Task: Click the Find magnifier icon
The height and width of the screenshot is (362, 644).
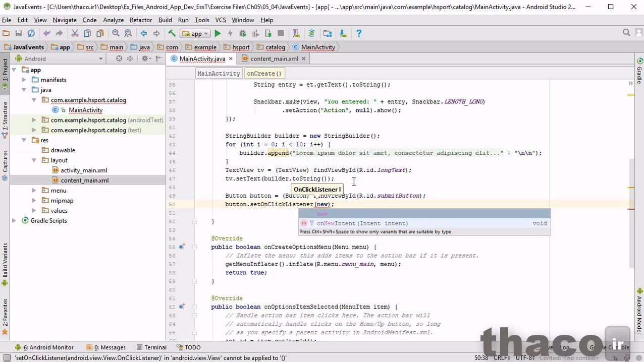Action: [x=116, y=33]
